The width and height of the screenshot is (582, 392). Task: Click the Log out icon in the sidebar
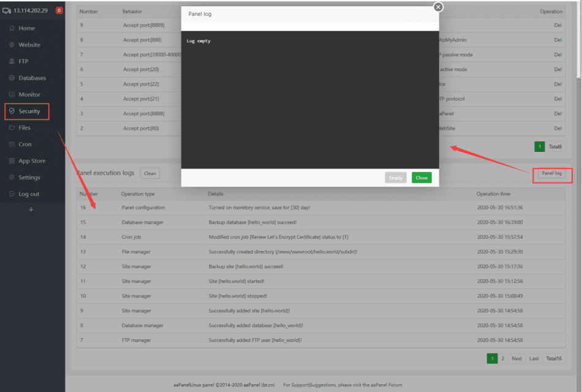(x=10, y=194)
